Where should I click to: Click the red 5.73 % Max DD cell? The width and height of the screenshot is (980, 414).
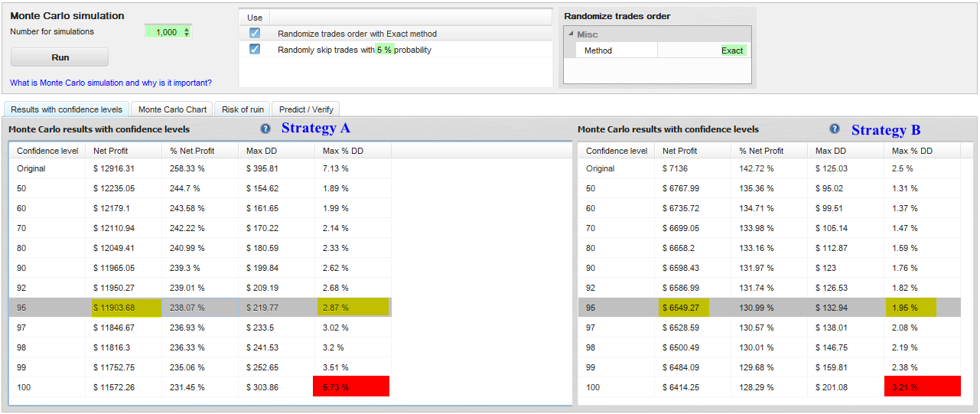[x=351, y=387]
